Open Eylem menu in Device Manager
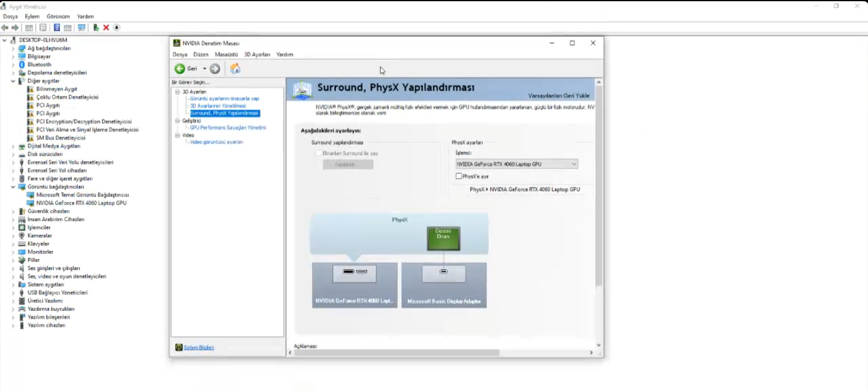Image resolution: width=868 pixels, height=391 pixels. click(32, 16)
